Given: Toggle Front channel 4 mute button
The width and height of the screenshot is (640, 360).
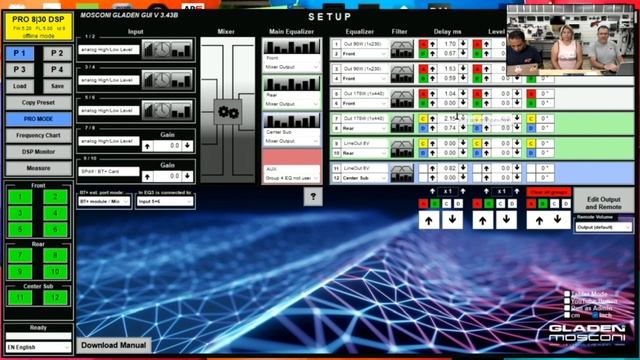Looking at the screenshot, I should point(55,213).
